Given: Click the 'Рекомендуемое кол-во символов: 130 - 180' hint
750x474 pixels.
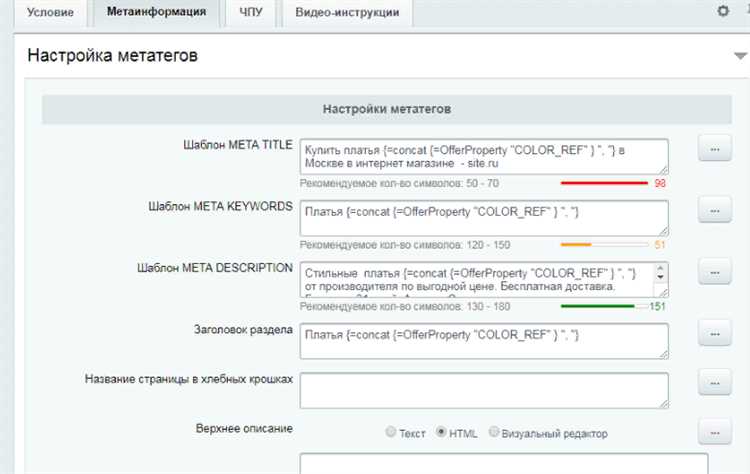Looking at the screenshot, I should pos(405,307).
